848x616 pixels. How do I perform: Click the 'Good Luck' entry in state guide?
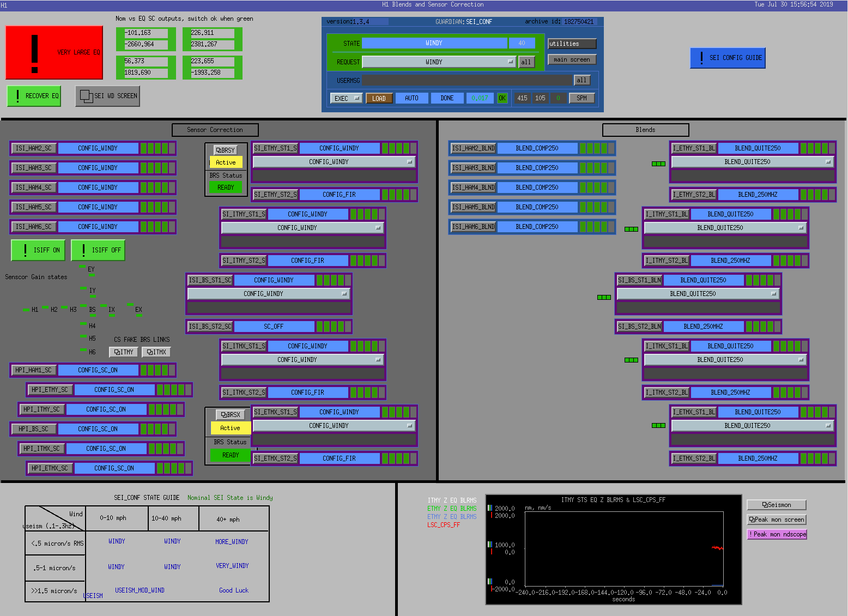coord(234,590)
